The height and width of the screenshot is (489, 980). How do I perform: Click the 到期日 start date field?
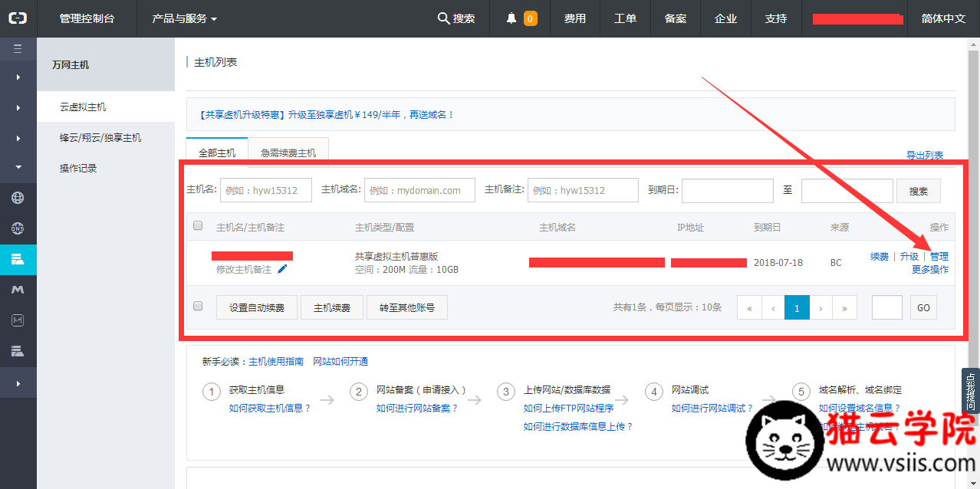tap(728, 191)
